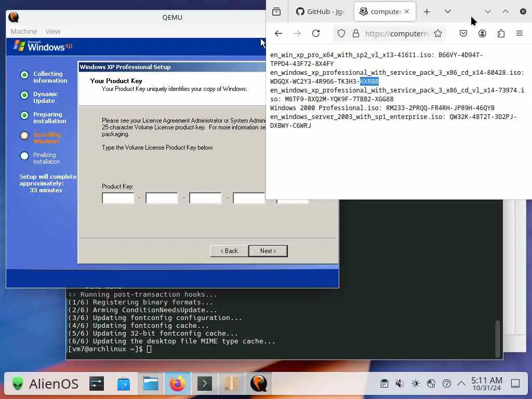Image resolution: width=532 pixels, height=399 pixels.
Task: Click the Back button in Setup
Action: point(229,251)
